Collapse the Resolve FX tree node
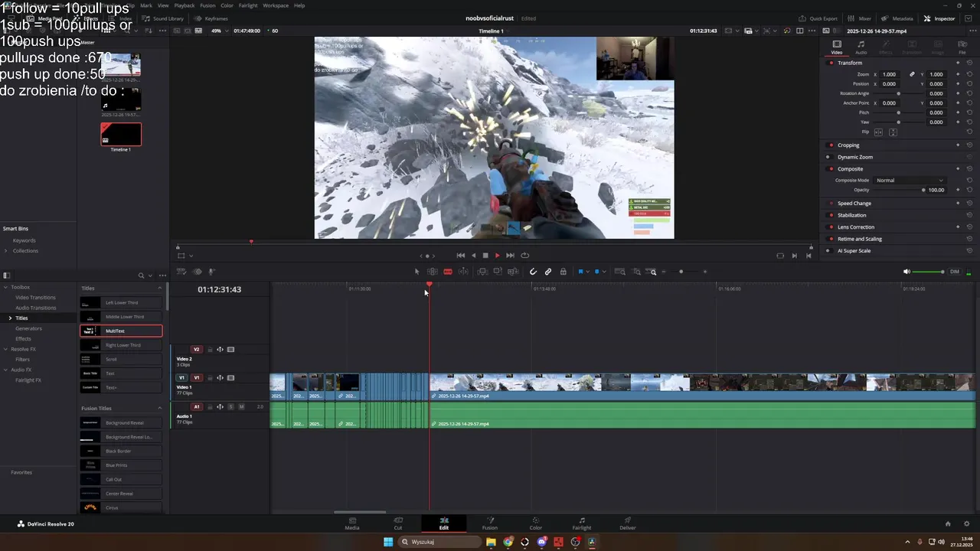980x551 pixels. (5, 349)
